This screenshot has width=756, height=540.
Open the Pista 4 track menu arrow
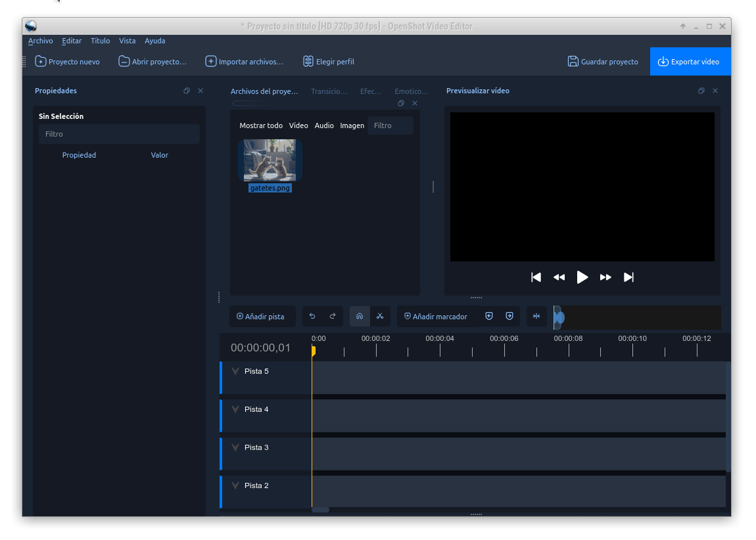(235, 409)
